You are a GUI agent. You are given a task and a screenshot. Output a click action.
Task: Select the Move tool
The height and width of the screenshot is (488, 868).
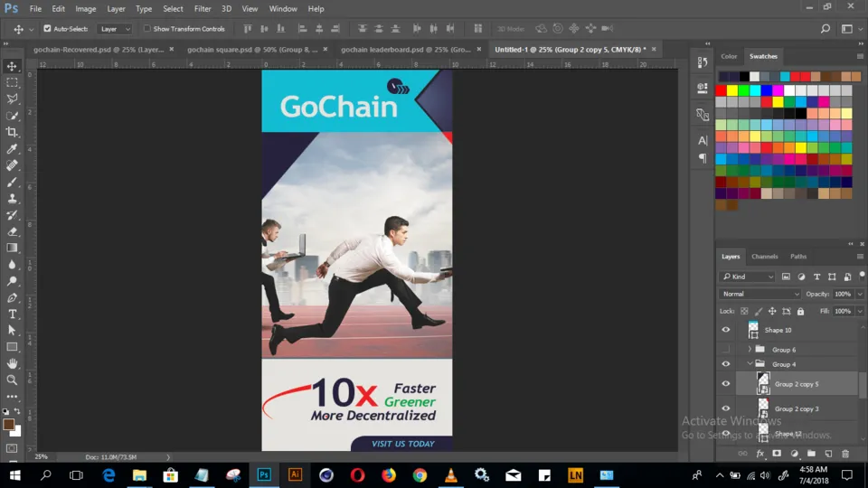(x=12, y=66)
